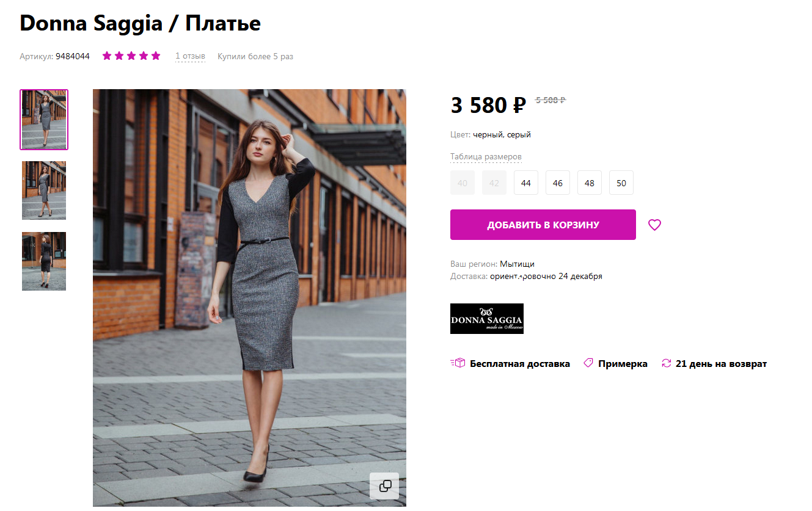Click the copy image icon on the photo
The width and height of the screenshot is (812, 511).
(x=384, y=486)
